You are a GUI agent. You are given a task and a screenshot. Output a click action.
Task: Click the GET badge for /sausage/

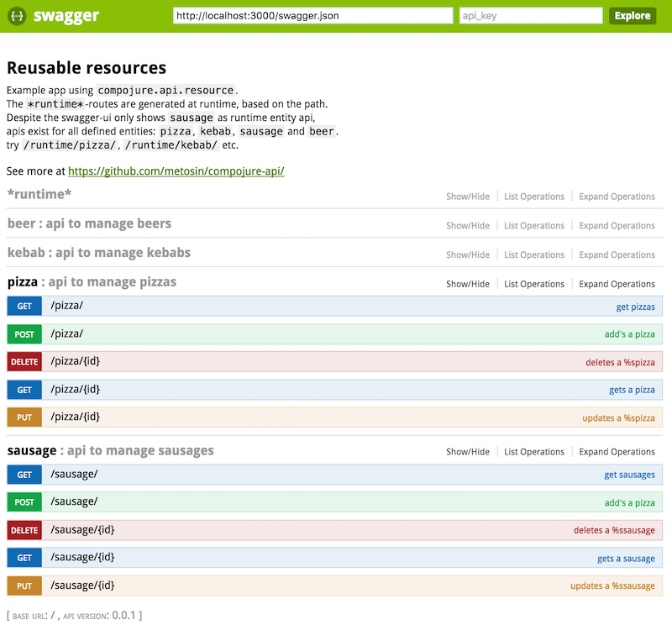click(x=24, y=475)
